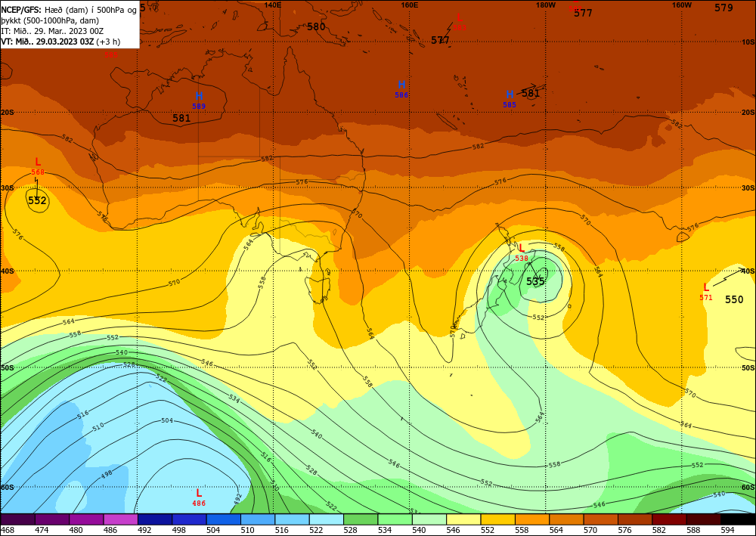Pick the legend swatch between 540 and 546
This screenshot has height=536, width=756.
[429, 519]
